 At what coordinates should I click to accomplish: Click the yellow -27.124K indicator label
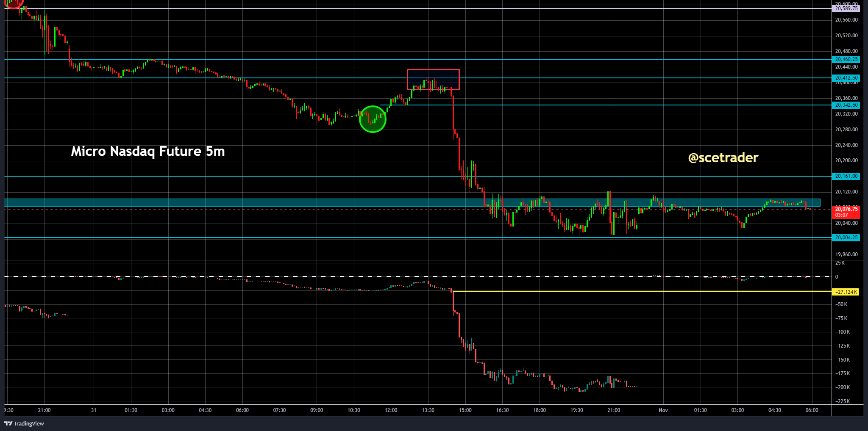tap(846, 292)
